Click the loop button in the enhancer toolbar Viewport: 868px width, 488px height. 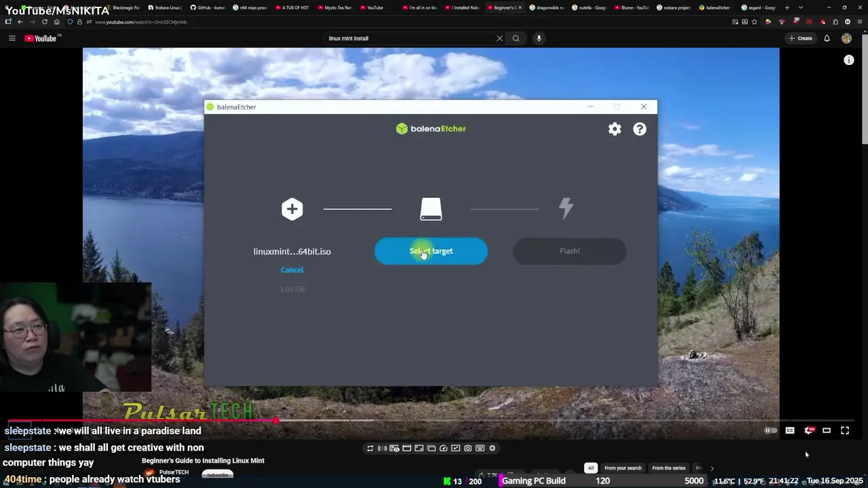pyautogui.click(x=370, y=448)
